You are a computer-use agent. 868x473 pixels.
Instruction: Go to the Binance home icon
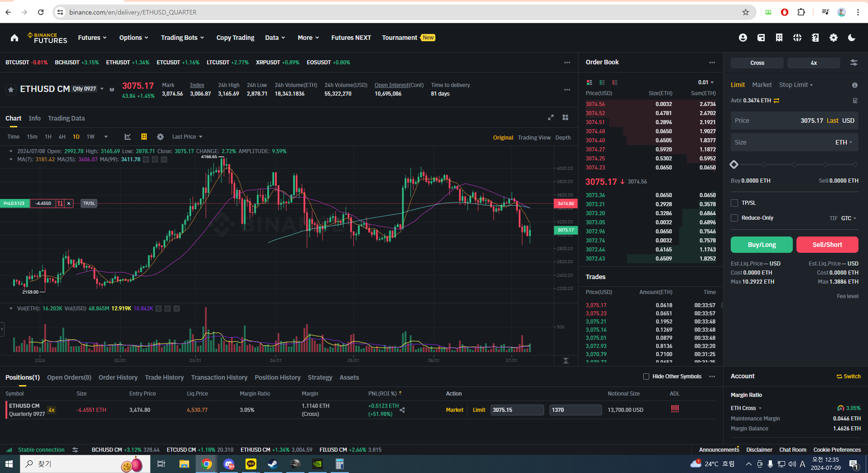coord(14,38)
